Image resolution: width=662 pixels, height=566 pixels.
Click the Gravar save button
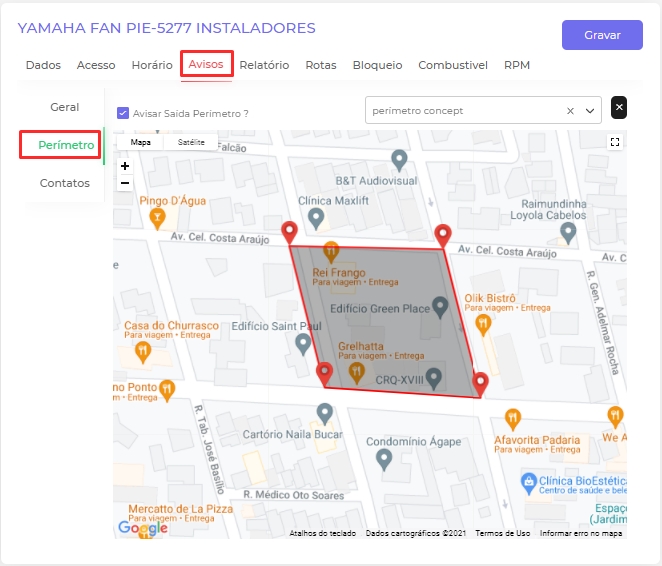click(602, 35)
